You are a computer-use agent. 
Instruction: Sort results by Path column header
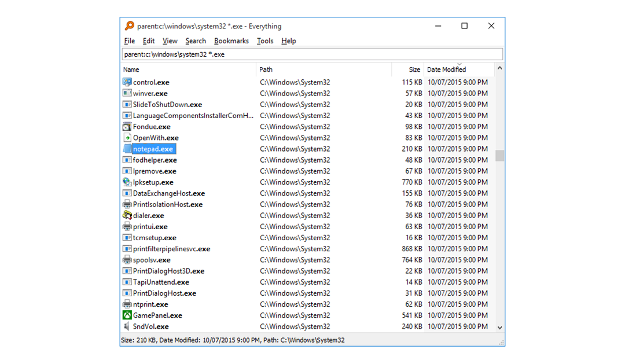point(323,69)
